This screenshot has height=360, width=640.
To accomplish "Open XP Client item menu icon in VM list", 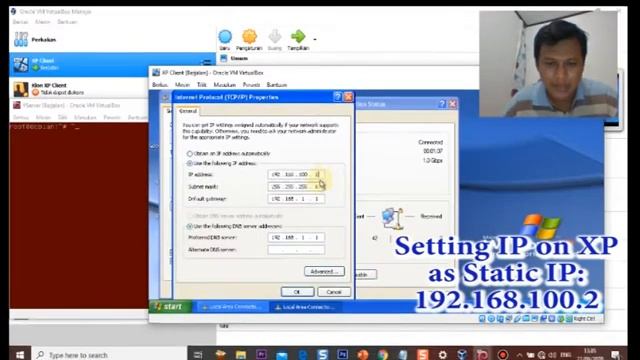I will coord(207,62).
